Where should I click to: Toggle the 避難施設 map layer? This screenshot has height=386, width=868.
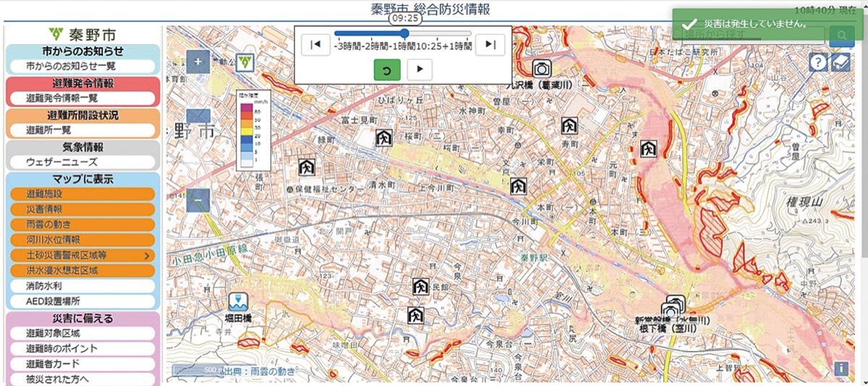[82, 193]
